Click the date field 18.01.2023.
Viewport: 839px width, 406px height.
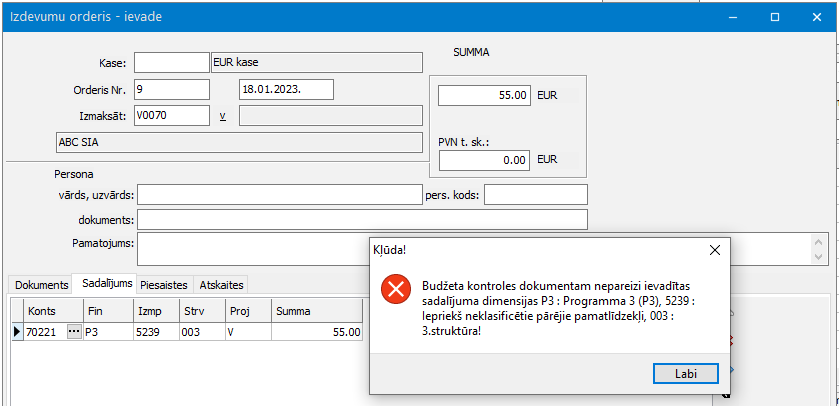pos(286,89)
